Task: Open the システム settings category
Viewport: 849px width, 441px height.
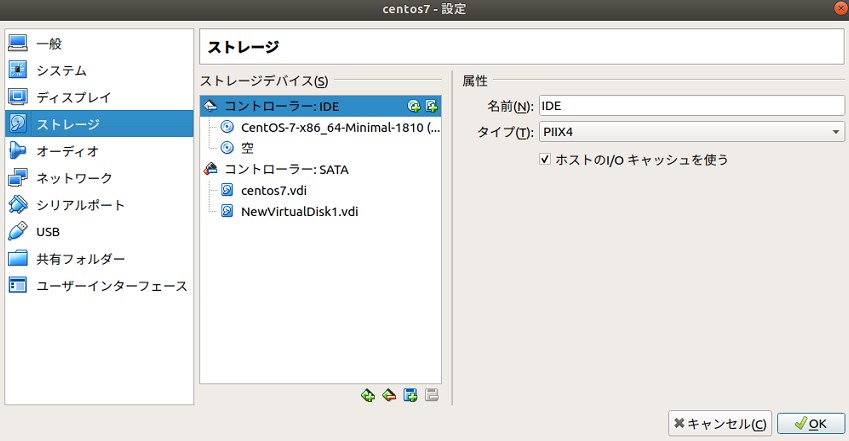Action: 99,70
